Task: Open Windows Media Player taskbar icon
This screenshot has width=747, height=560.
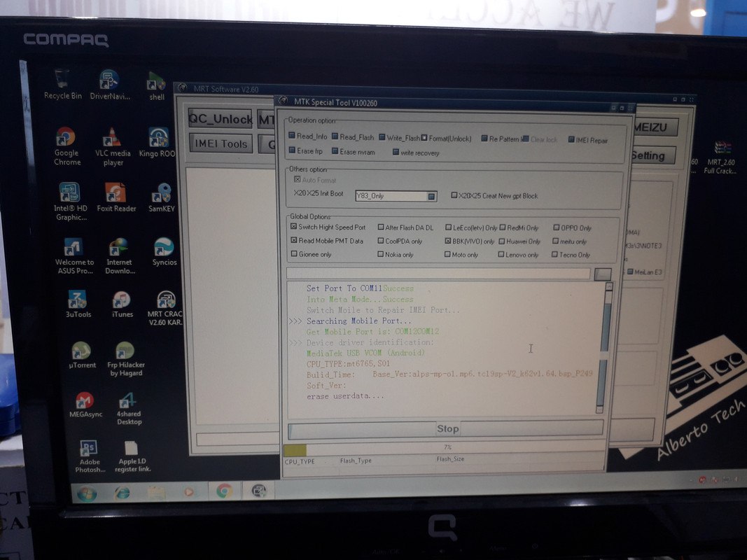Action: pos(188,491)
